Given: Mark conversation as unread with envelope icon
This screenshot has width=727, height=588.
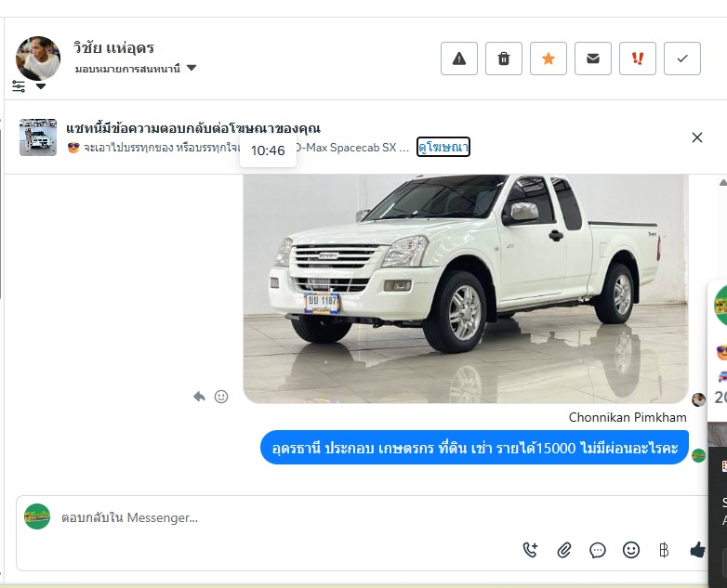Looking at the screenshot, I should [593, 59].
